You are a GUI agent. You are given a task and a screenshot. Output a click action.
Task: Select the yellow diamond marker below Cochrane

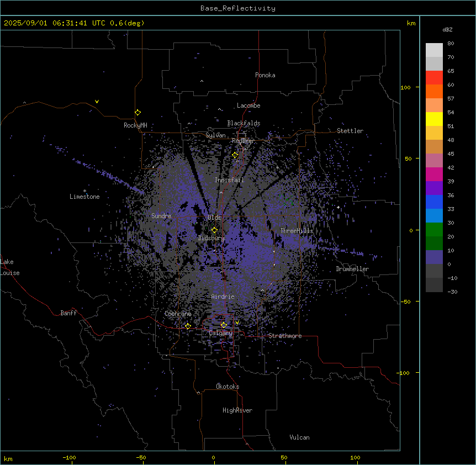(188, 326)
